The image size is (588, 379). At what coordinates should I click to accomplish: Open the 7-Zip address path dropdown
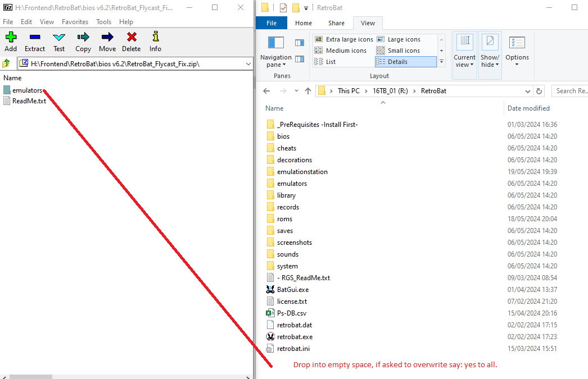[248, 64]
